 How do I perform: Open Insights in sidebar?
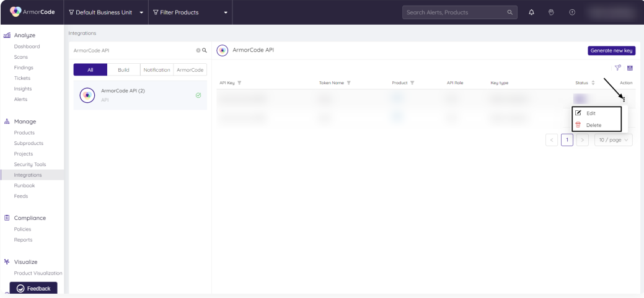pos(23,89)
